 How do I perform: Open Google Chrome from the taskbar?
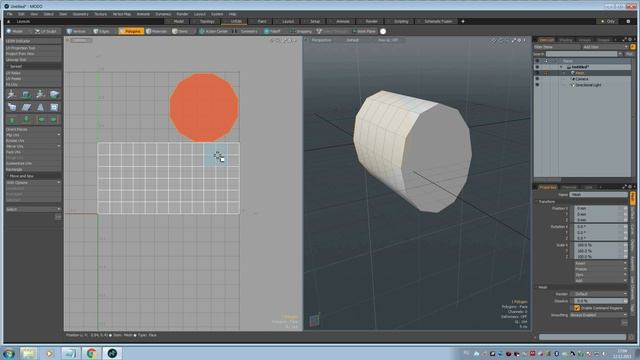click(91, 353)
